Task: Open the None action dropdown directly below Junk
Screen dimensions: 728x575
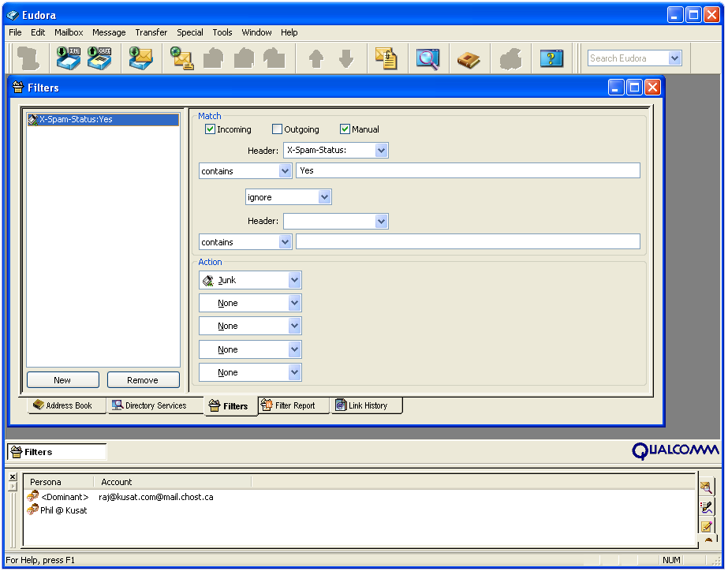Action: [294, 303]
